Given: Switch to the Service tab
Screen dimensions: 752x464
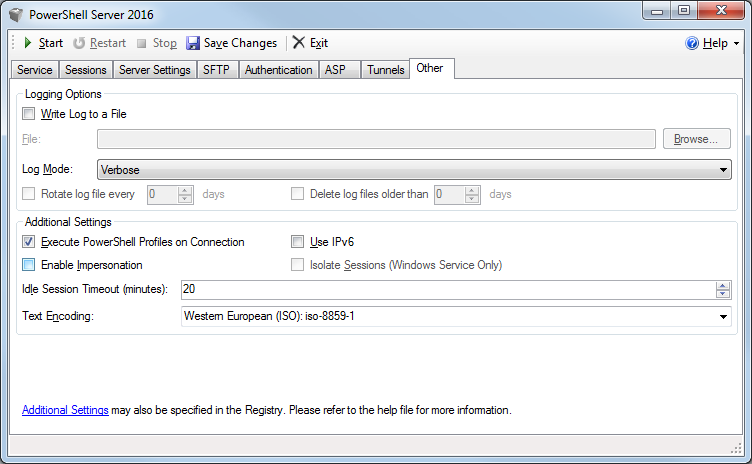Looking at the screenshot, I should click(x=35, y=70).
